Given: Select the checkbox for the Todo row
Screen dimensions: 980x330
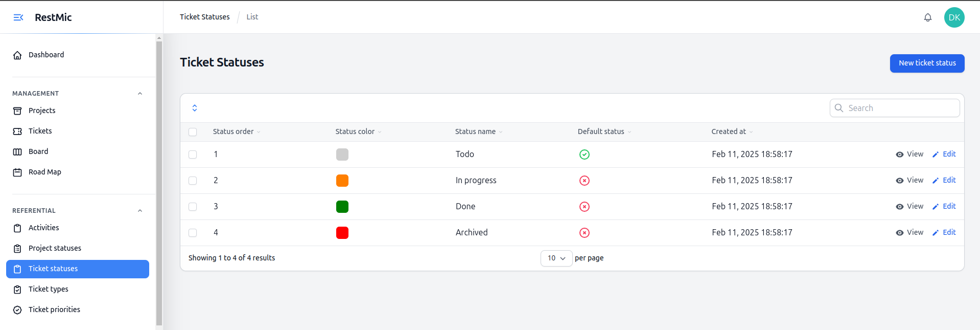Looking at the screenshot, I should [x=193, y=155].
